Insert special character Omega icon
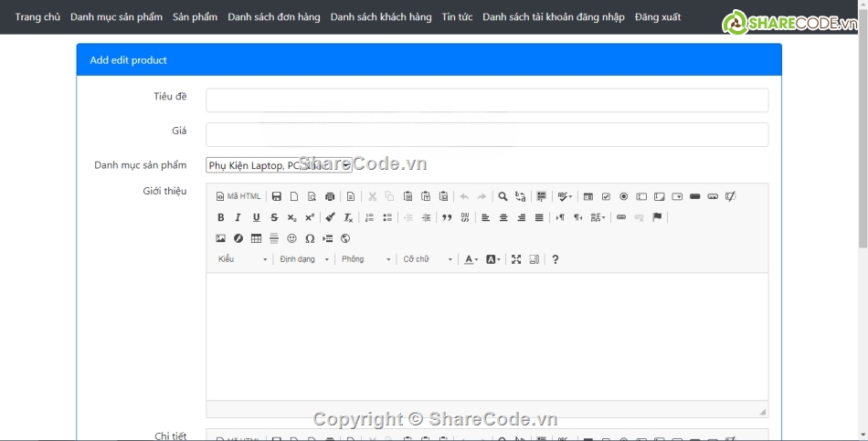 coord(310,238)
